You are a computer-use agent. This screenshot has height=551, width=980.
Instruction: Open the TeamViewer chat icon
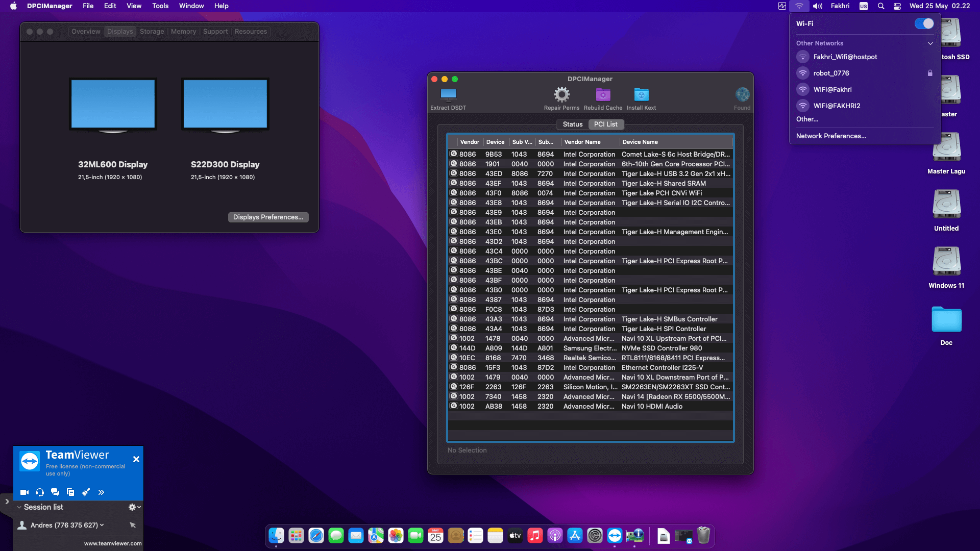(x=55, y=492)
